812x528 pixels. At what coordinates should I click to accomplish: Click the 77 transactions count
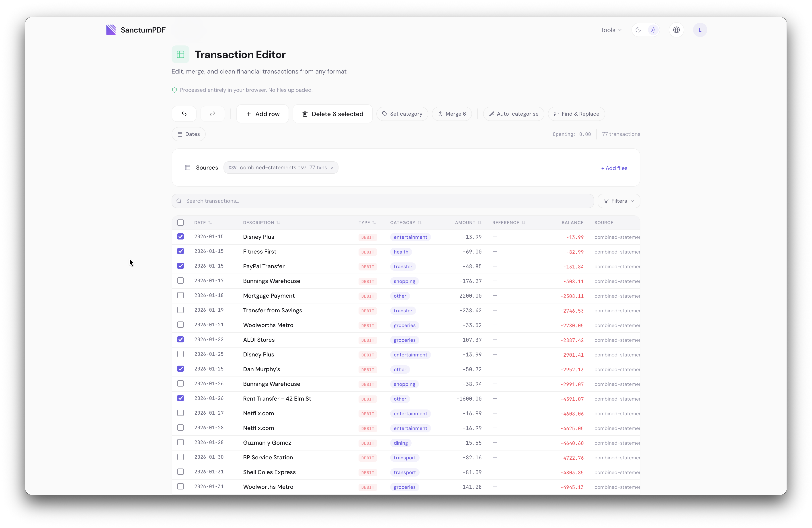(621, 134)
